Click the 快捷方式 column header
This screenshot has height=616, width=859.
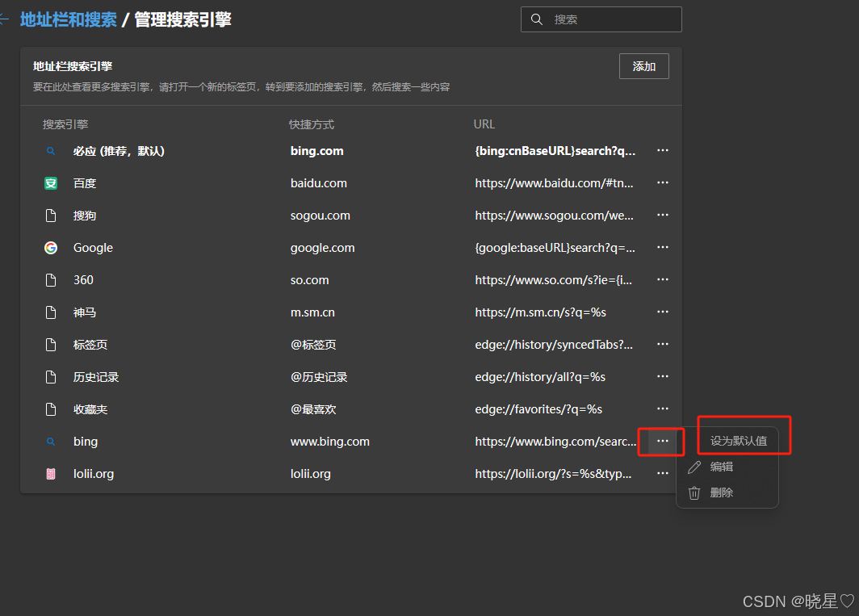[312, 124]
